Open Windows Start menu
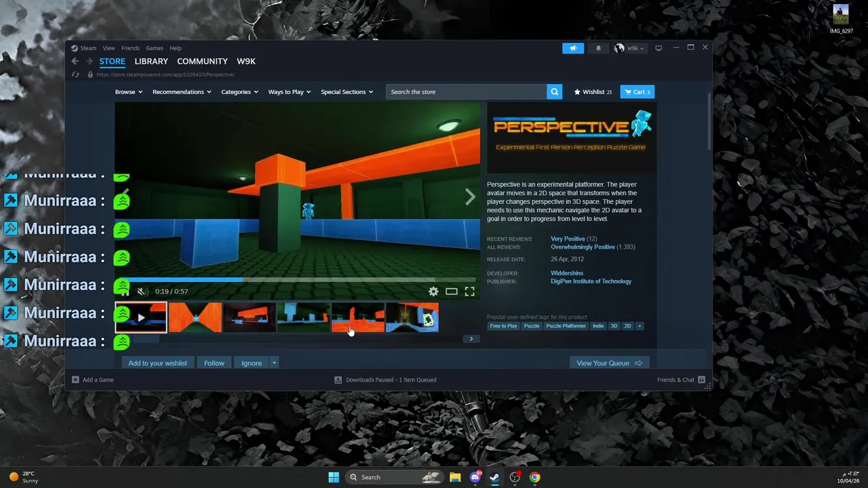Screen dimensions: 868x488 coord(334,477)
